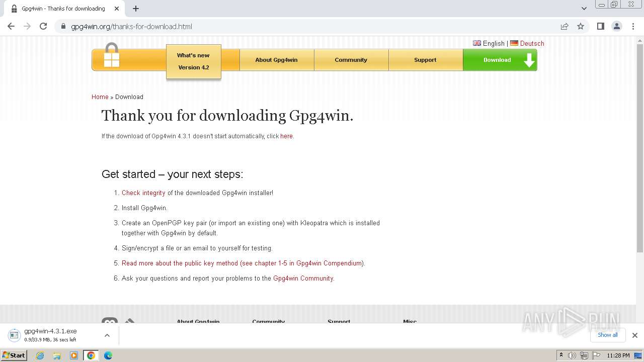Click the Gpg4win padlock logo

[x=112, y=55]
